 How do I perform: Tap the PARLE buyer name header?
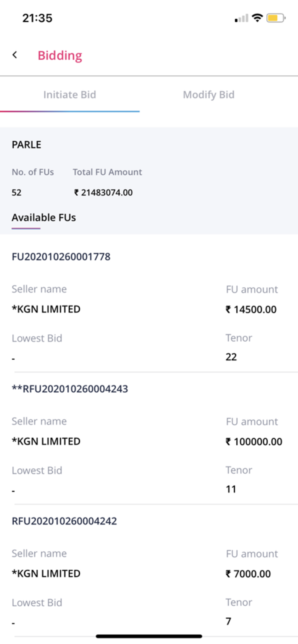(x=27, y=145)
